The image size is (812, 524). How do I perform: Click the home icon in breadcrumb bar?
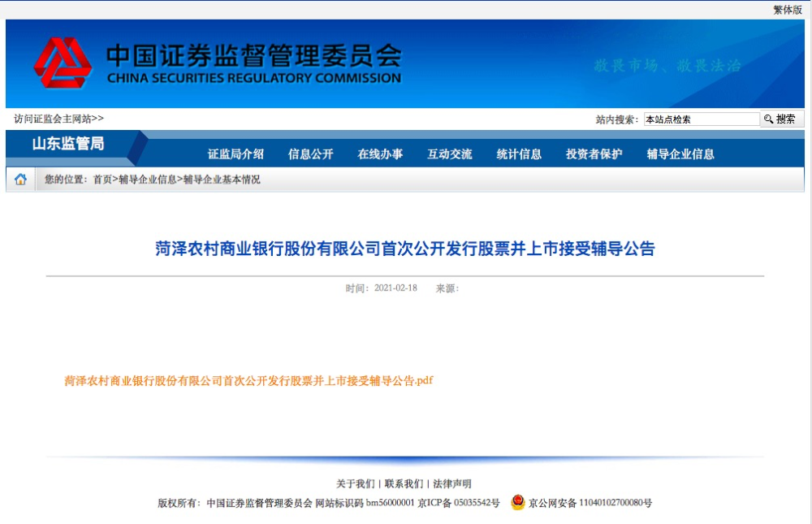[x=21, y=180]
